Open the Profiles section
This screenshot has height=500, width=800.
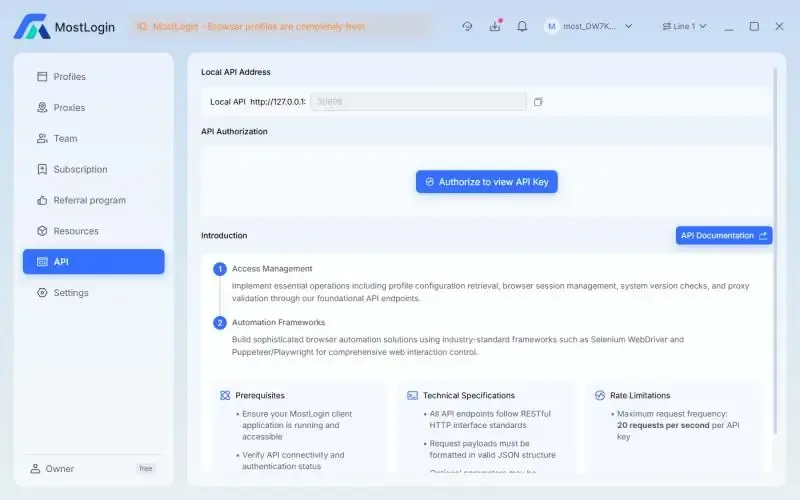click(x=93, y=77)
